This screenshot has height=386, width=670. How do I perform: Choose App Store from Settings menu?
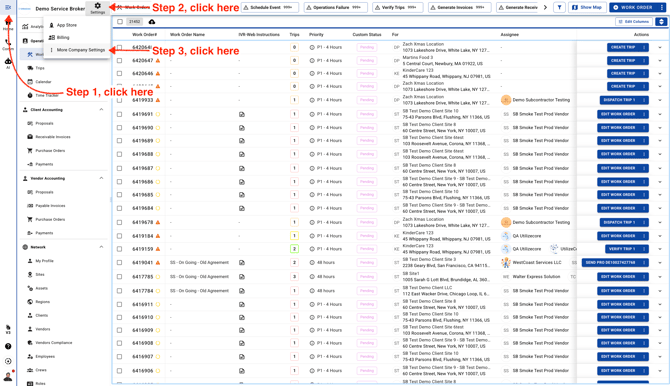(x=67, y=25)
